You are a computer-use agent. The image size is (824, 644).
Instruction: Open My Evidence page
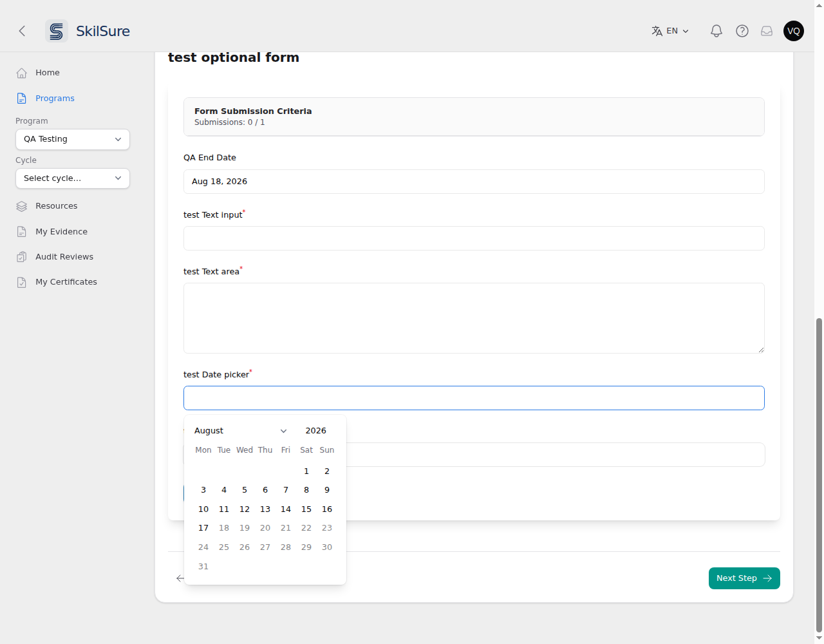pyautogui.click(x=61, y=232)
